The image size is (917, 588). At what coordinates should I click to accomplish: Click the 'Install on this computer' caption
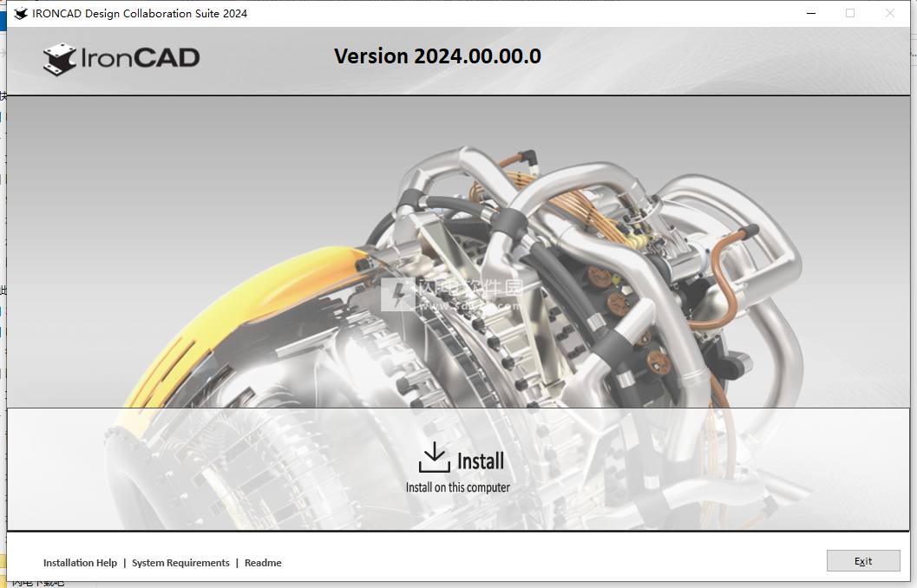pyautogui.click(x=458, y=487)
